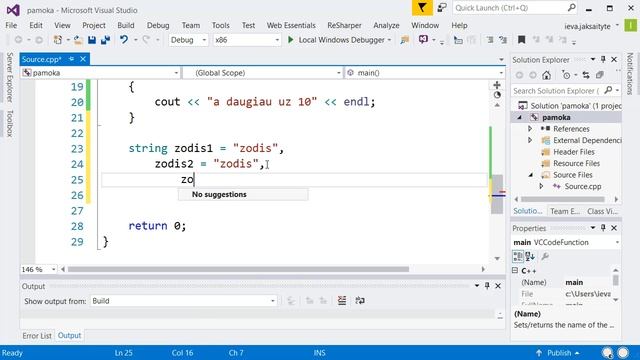Click the editor horizontal scrollbar
This screenshot has width=640, height=360.
coord(238,269)
